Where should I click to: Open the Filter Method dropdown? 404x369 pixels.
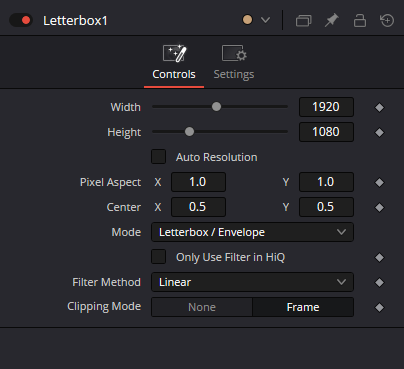(252, 282)
